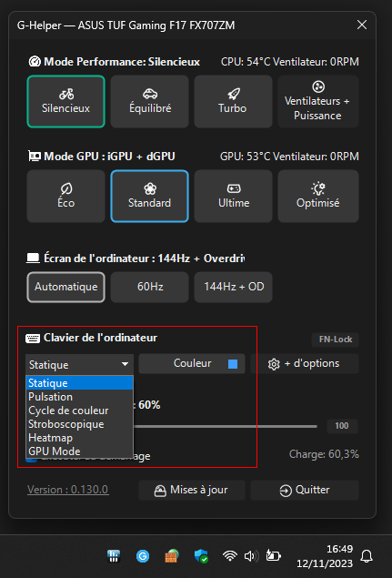Choose Pulsation from the dropdown list
Screen dimensions: 392x578
[79, 397]
